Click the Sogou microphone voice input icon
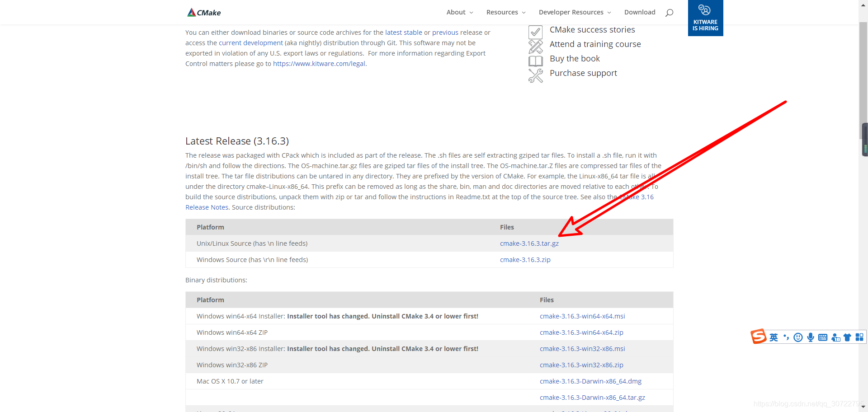The width and height of the screenshot is (868, 412). tap(811, 337)
